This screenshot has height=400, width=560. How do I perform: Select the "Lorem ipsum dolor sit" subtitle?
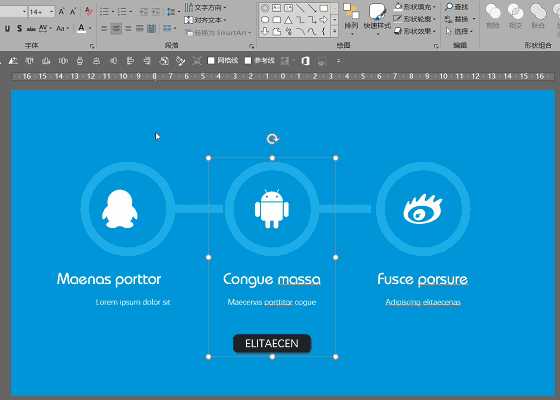[x=133, y=302]
